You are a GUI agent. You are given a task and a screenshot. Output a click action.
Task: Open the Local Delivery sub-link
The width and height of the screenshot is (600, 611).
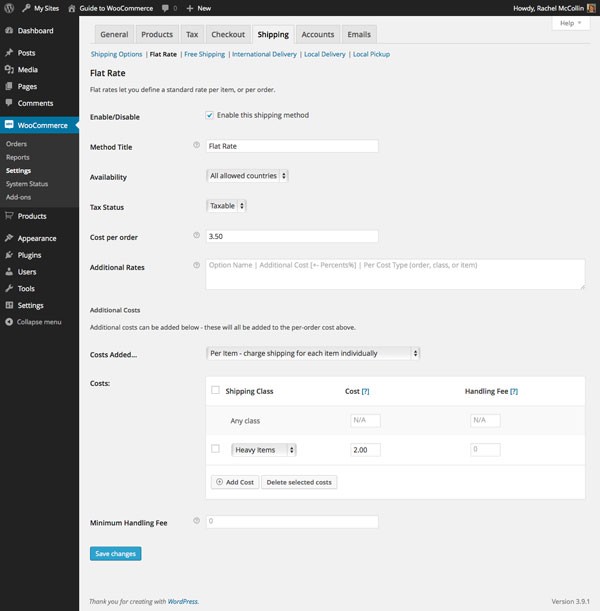pyautogui.click(x=325, y=54)
